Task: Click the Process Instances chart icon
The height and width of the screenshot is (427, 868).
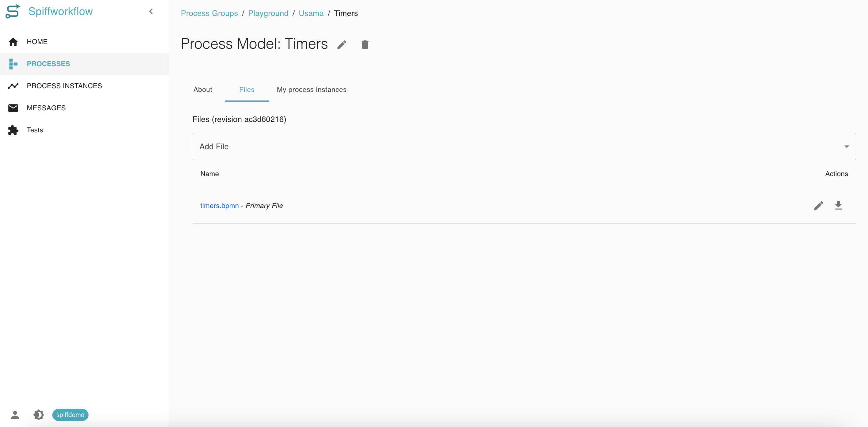Action: pyautogui.click(x=13, y=86)
